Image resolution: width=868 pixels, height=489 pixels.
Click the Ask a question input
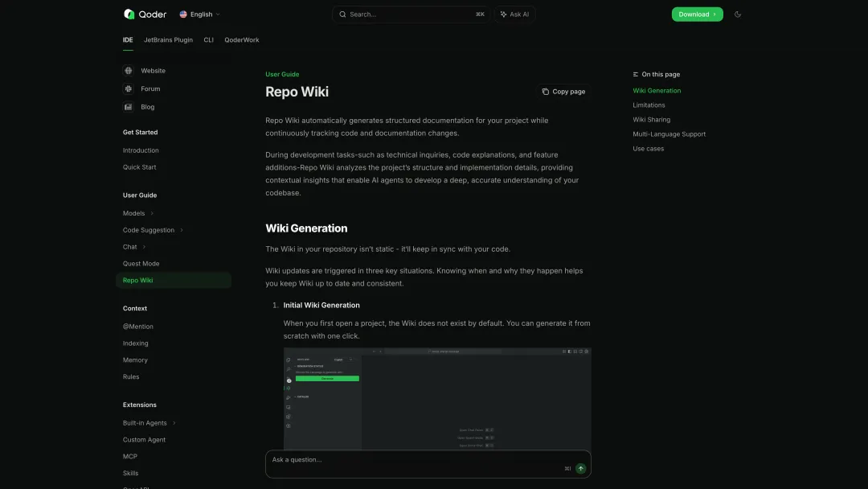[x=428, y=464]
